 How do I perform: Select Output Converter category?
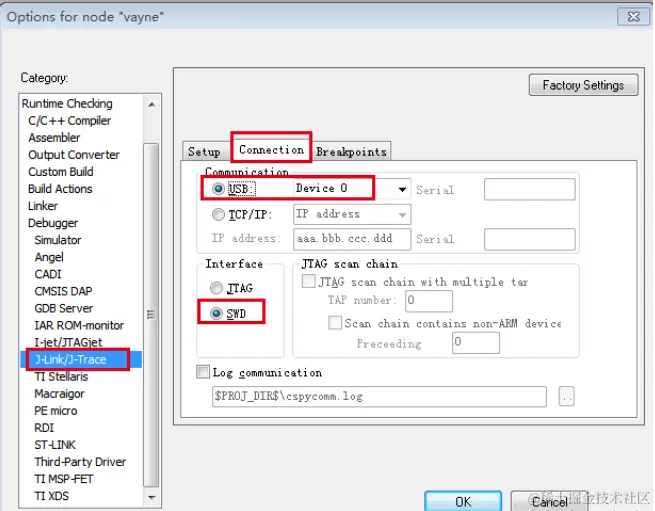tap(74, 155)
